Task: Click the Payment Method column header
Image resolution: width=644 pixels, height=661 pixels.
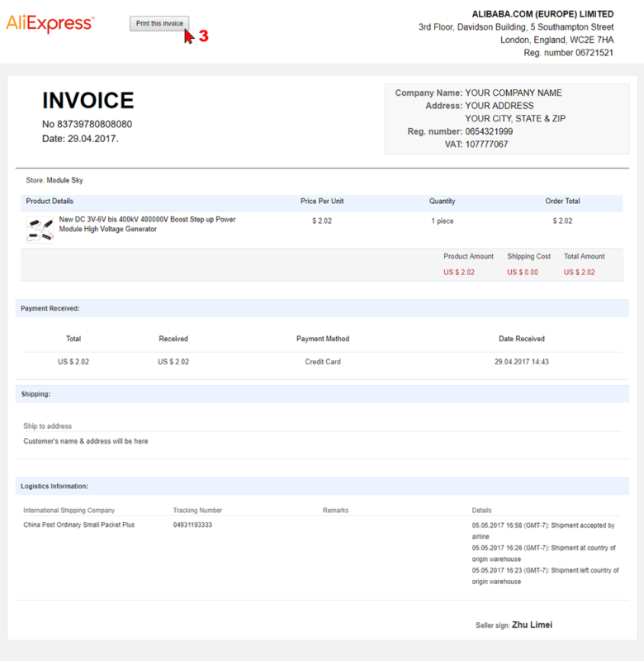Action: coord(323,339)
